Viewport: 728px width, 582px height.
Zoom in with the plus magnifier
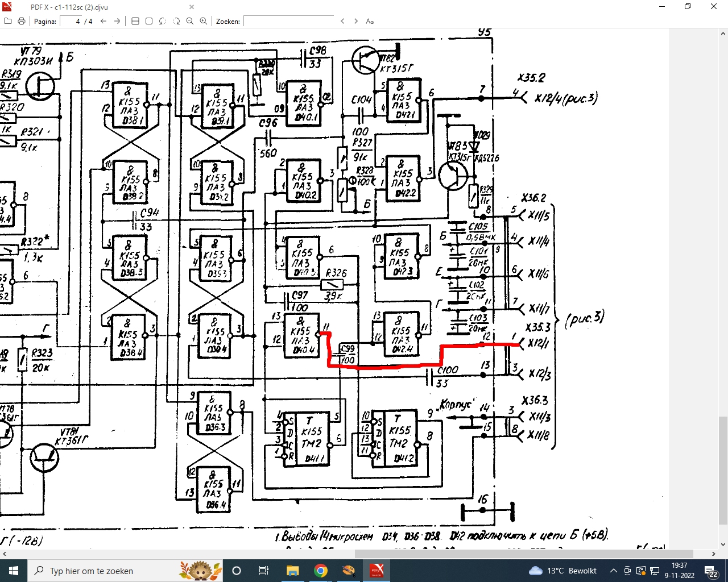click(204, 21)
